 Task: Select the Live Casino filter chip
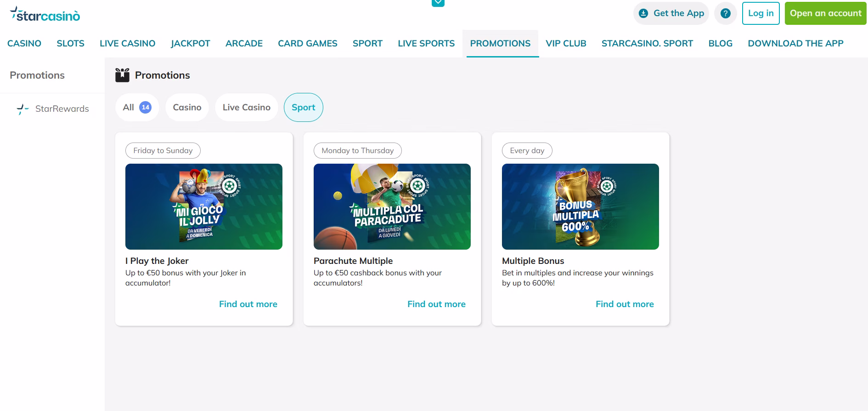tap(247, 108)
